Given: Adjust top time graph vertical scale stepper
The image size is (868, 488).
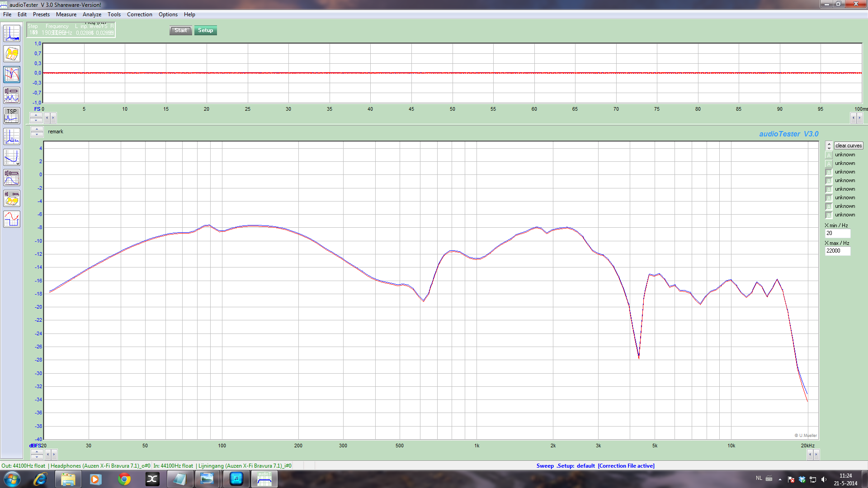Looking at the screenshot, I should [36, 118].
